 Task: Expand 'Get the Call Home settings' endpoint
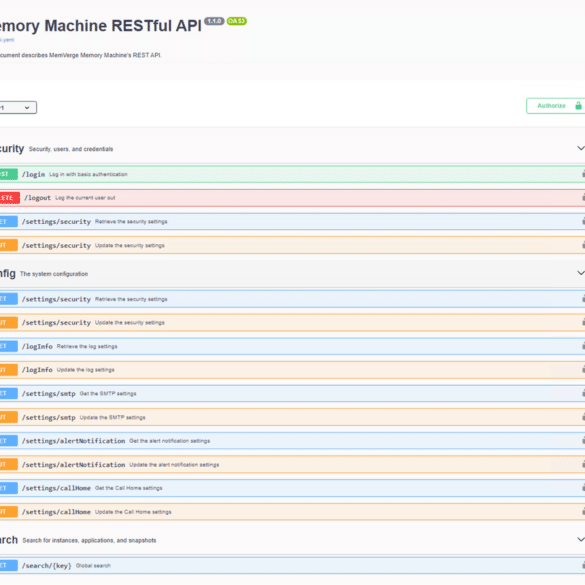[292, 488]
